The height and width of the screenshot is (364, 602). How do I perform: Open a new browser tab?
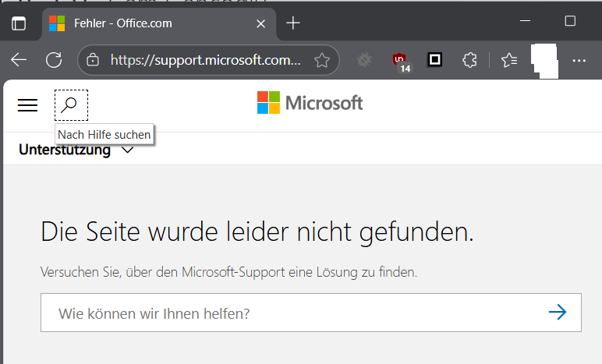[x=293, y=23]
